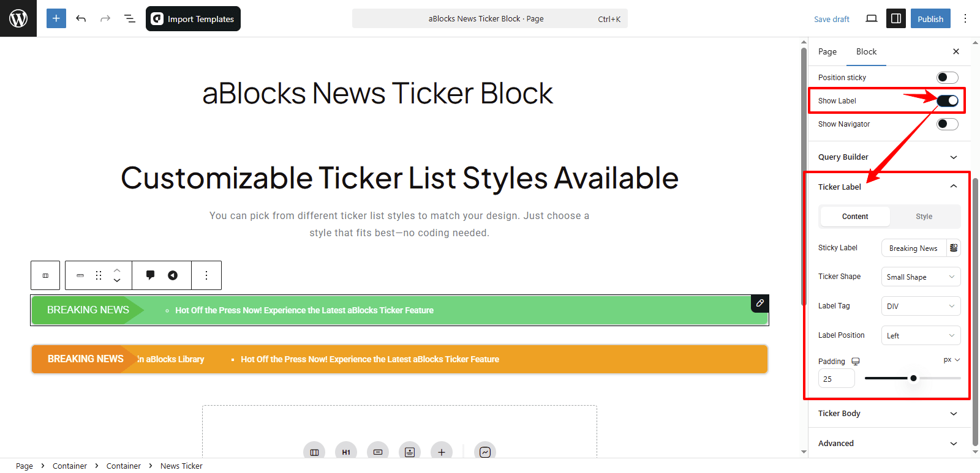
Task: Click the first Container breadcrumb
Action: pos(70,466)
